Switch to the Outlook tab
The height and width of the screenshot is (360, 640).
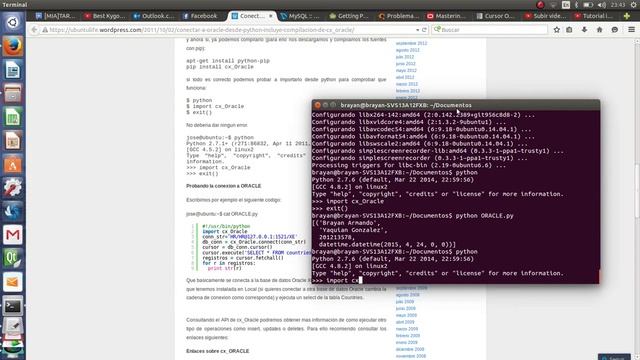pyautogui.click(x=154, y=16)
